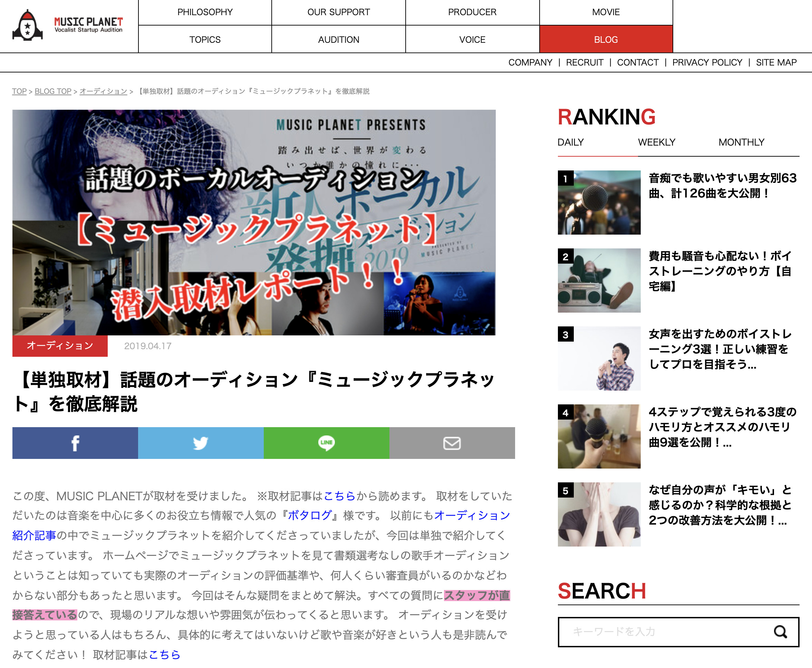
Task: Go to BLOG TOP in breadcrumb
Action: [53, 91]
